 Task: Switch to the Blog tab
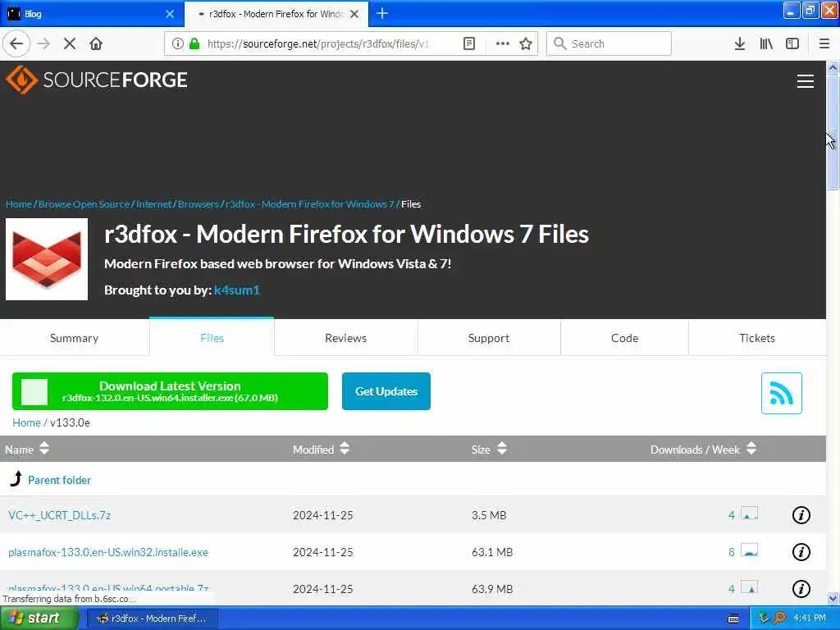pyautogui.click(x=91, y=14)
